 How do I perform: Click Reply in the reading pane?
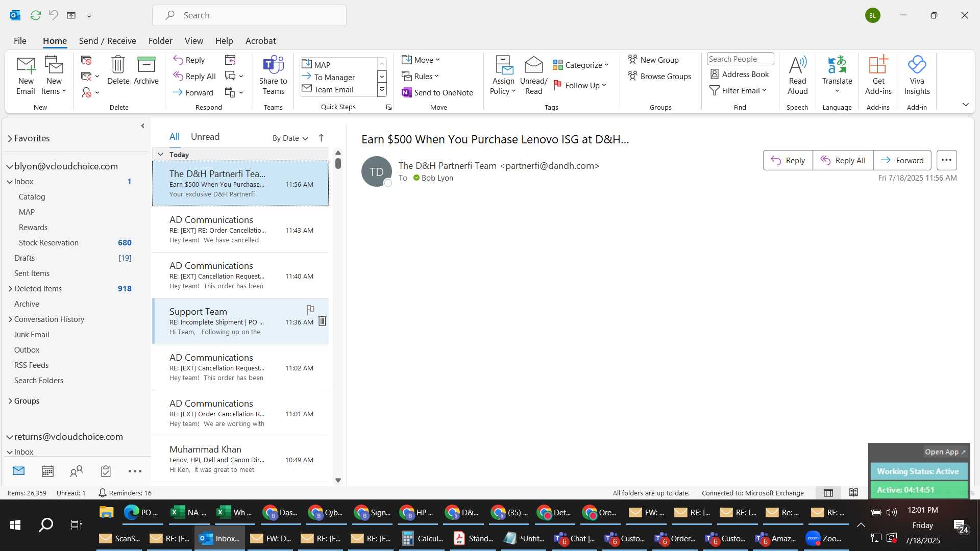[x=788, y=160]
